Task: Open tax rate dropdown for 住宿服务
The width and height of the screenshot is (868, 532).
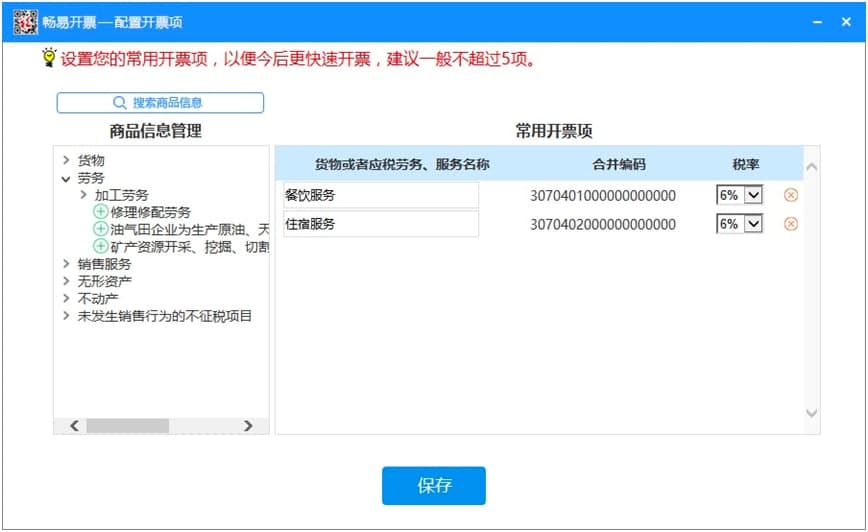Action: click(x=753, y=224)
